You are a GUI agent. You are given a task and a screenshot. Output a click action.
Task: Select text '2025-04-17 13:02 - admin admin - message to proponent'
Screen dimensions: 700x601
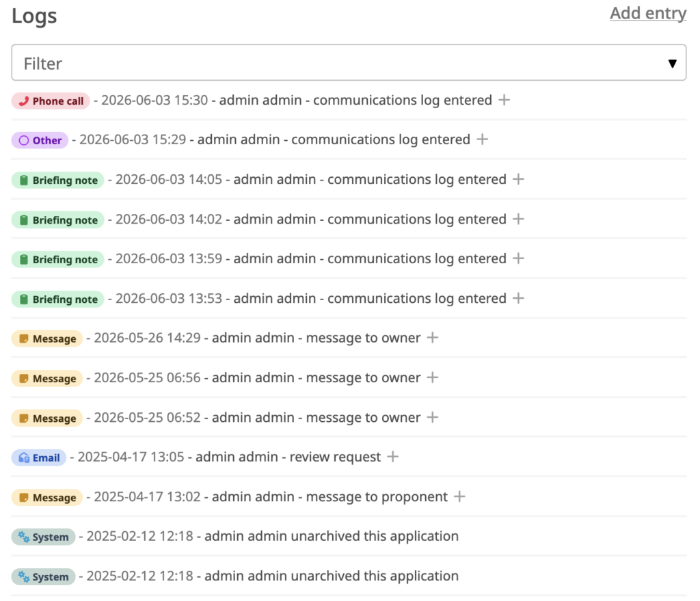pos(271,496)
